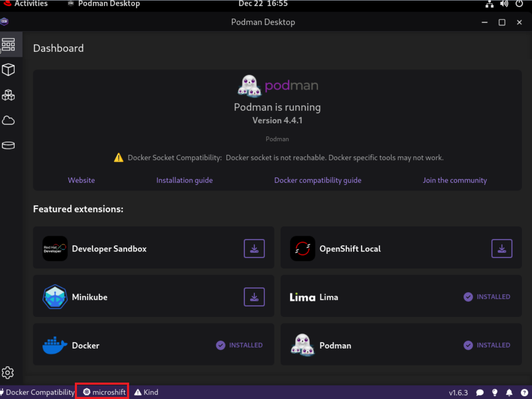The width and height of the screenshot is (532, 399).
Task: Open the help question mark icon
Action: (524, 393)
